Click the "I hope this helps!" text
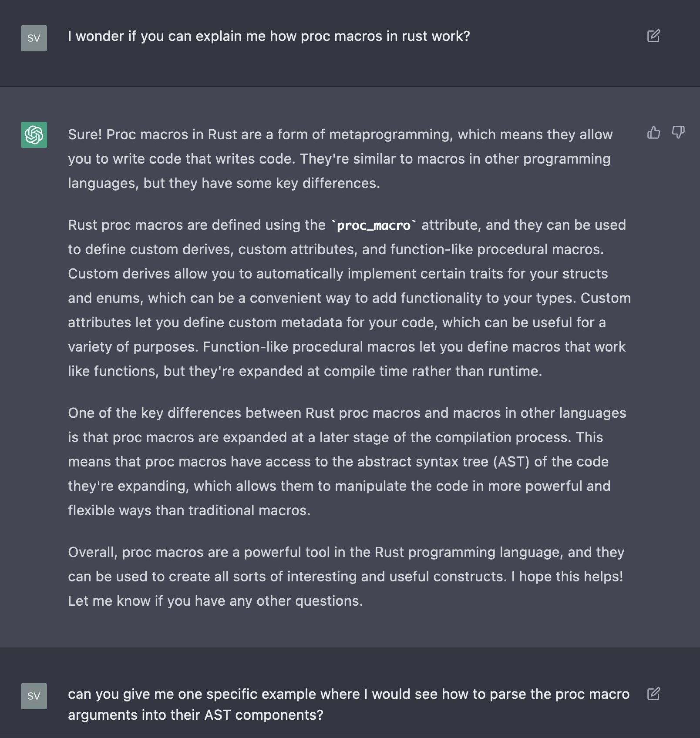This screenshot has height=738, width=700. click(567, 577)
